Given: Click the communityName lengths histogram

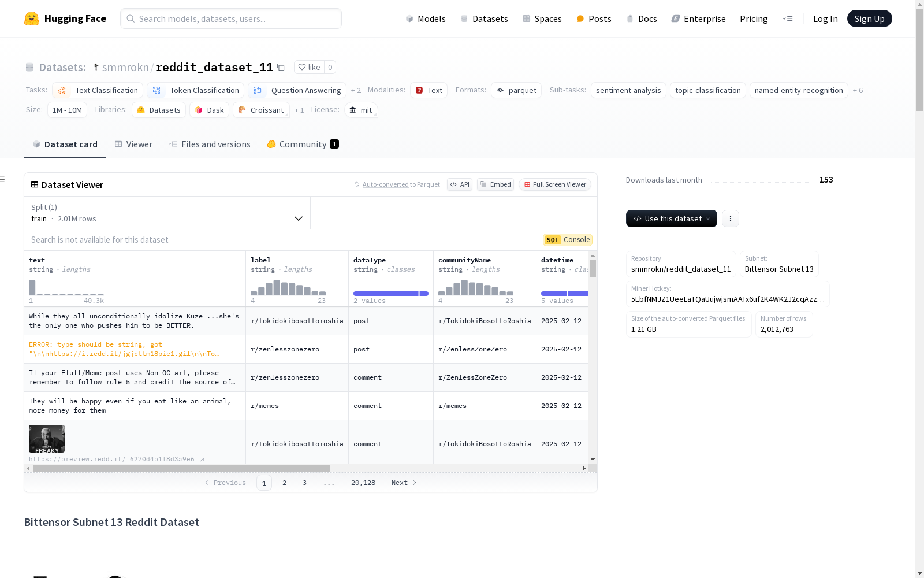Looking at the screenshot, I should [x=476, y=287].
